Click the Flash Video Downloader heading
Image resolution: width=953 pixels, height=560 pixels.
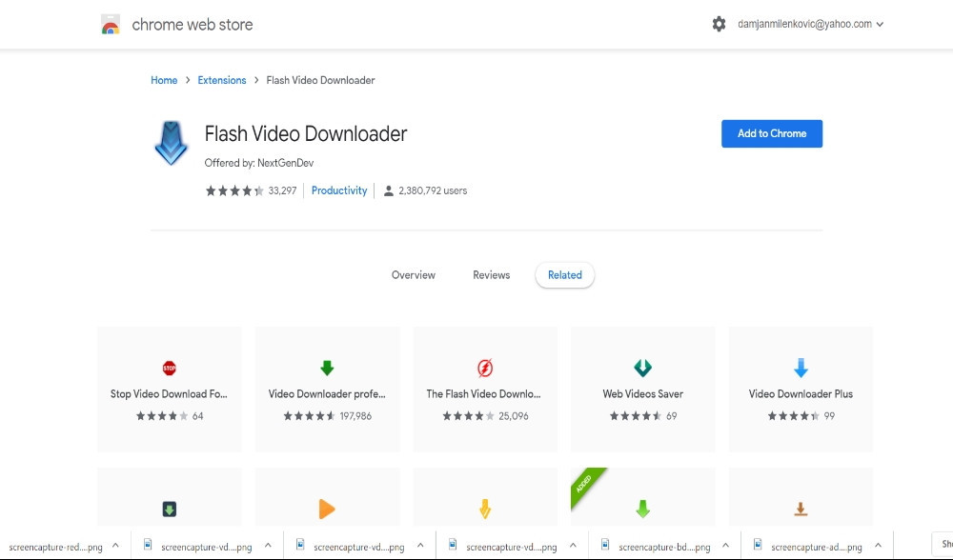point(306,133)
